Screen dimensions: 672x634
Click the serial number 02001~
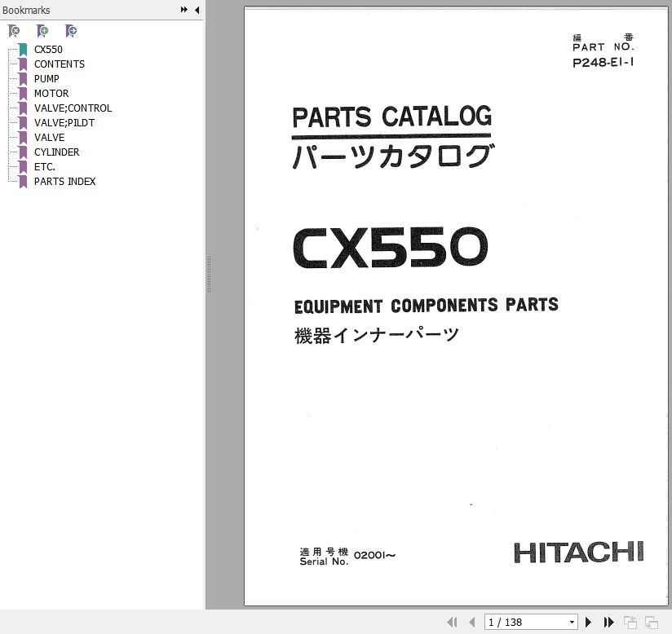(x=374, y=555)
